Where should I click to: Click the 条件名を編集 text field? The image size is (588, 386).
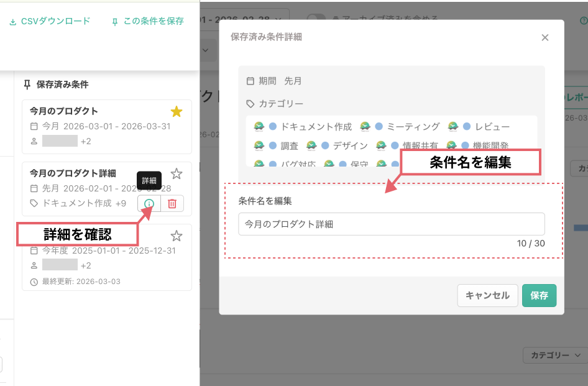tap(391, 224)
